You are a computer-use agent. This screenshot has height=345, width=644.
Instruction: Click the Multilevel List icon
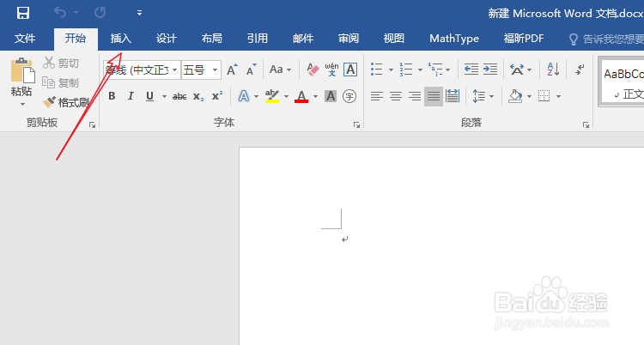tap(435, 70)
